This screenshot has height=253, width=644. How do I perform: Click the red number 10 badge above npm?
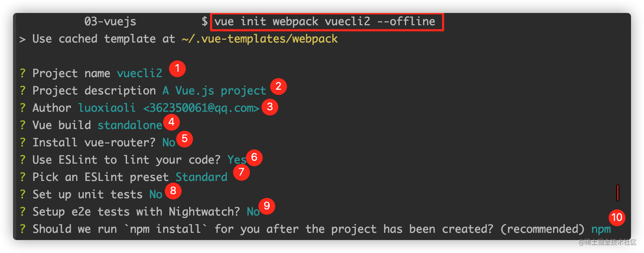click(x=617, y=218)
